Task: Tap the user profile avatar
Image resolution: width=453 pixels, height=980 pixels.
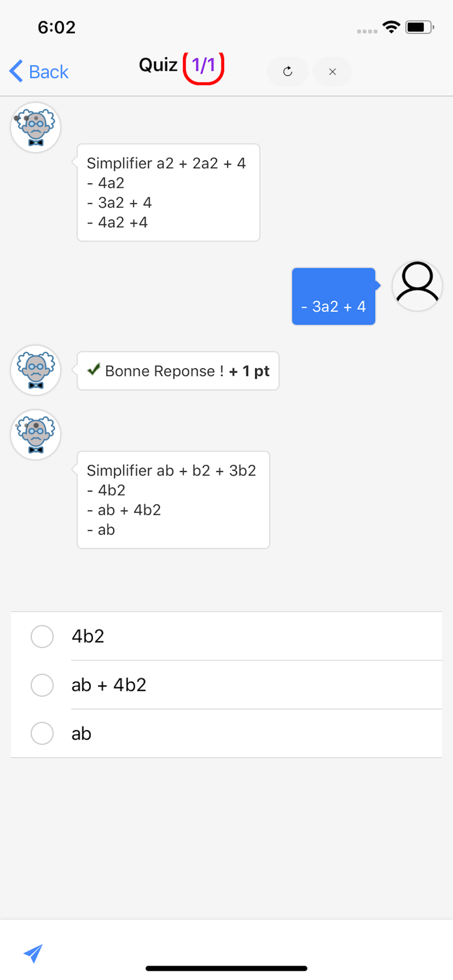Action: click(417, 286)
